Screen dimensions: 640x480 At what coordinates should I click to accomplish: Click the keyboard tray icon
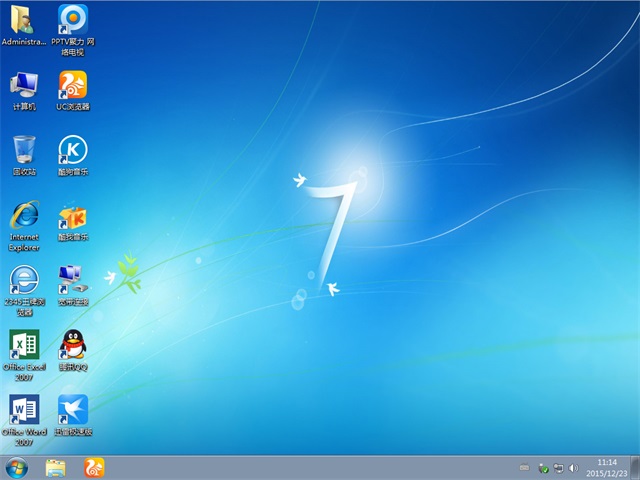click(x=524, y=468)
